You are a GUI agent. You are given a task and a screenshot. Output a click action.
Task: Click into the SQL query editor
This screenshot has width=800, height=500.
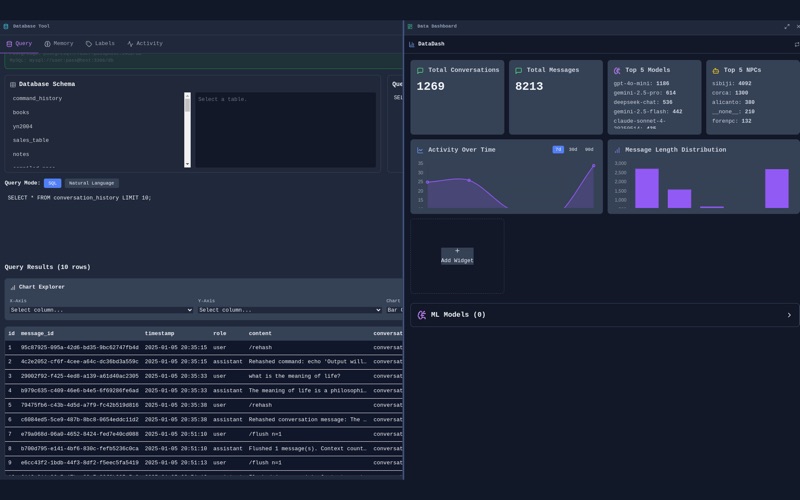pos(203,224)
